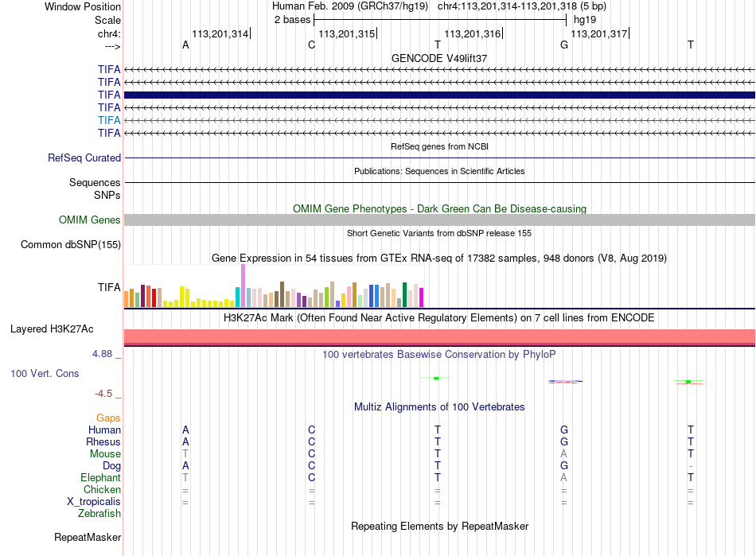Click the solid navy TIFA exon bar
Image resolution: width=756 pixels, height=556 pixels.
[x=439, y=95]
